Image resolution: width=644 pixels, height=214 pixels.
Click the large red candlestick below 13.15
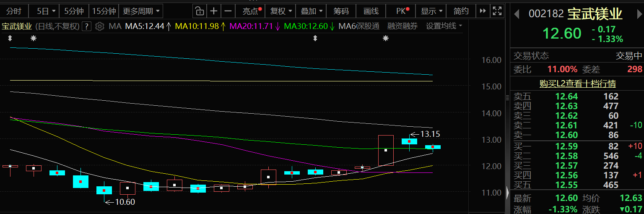click(386, 150)
